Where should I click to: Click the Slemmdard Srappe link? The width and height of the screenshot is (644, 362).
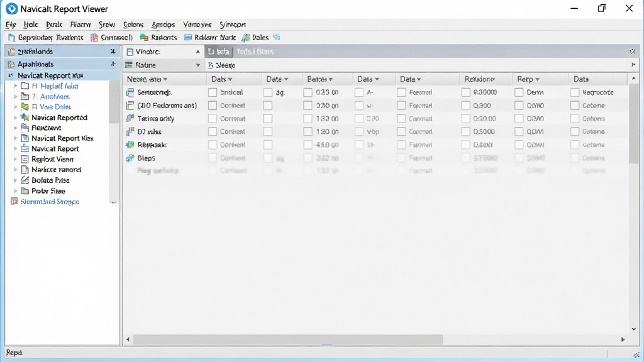tap(50, 202)
